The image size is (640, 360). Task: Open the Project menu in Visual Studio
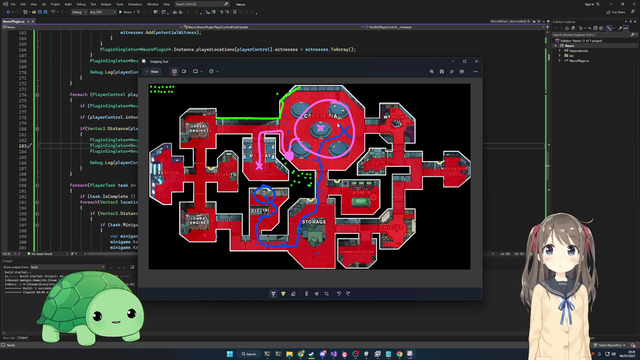55,4
